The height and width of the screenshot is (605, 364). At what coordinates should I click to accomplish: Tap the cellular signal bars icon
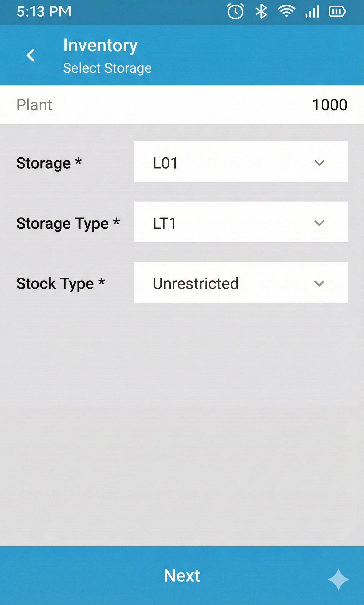coord(312,11)
